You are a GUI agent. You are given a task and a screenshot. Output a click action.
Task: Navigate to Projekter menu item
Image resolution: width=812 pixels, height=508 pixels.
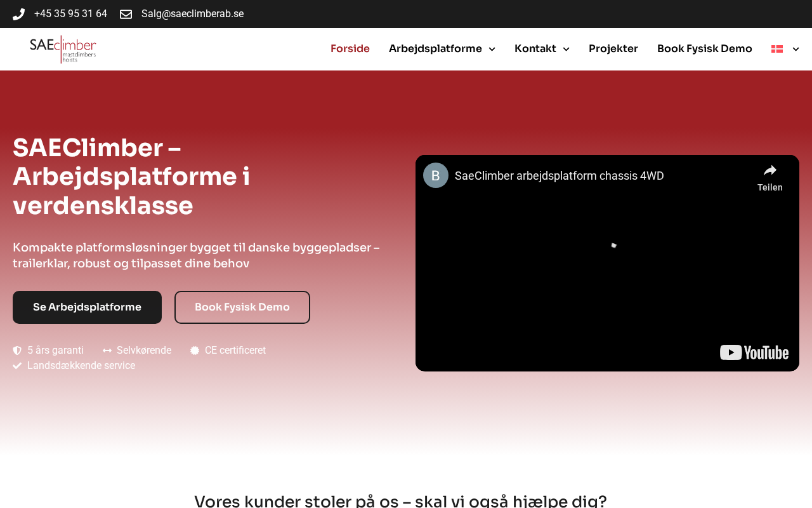tap(613, 49)
